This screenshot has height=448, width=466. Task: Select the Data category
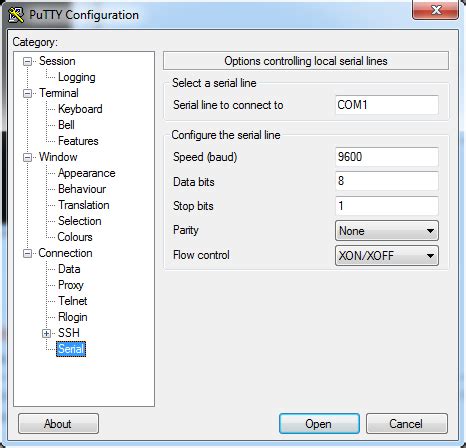tap(69, 269)
